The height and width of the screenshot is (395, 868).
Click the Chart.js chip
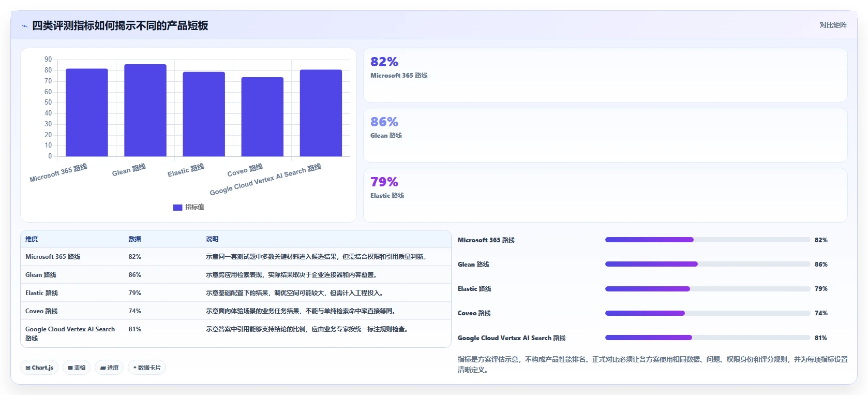39,368
